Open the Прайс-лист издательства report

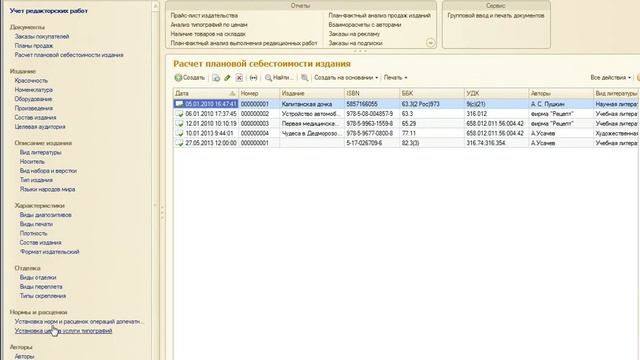pos(204,15)
